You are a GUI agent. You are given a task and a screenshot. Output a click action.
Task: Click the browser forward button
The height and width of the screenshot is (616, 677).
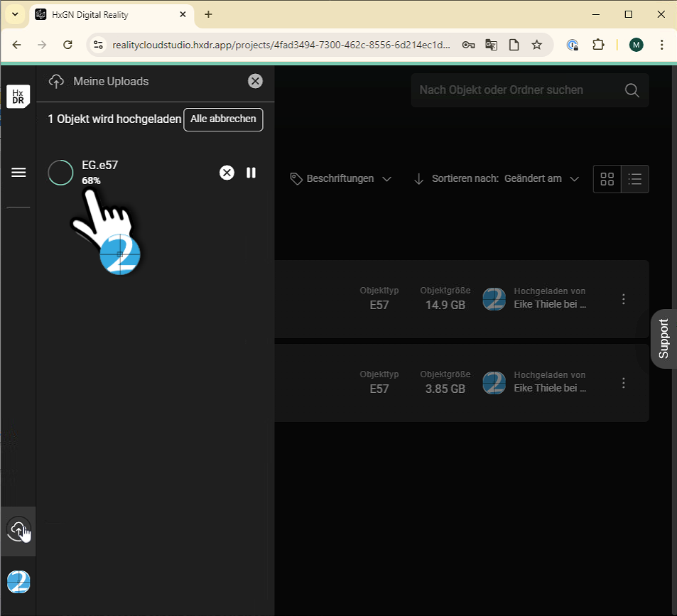click(42, 45)
